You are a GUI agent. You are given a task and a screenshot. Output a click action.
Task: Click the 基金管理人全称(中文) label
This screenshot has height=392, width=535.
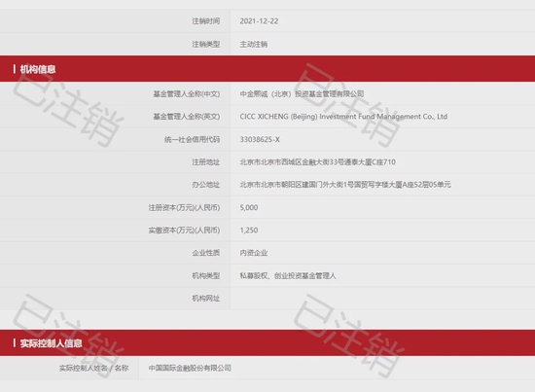[x=187, y=93]
